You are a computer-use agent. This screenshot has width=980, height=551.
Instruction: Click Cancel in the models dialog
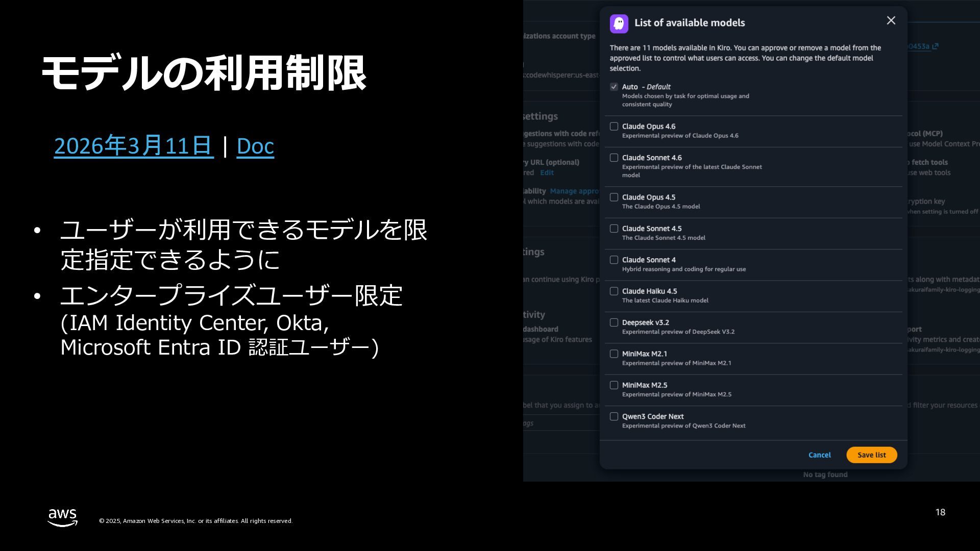pyautogui.click(x=819, y=455)
